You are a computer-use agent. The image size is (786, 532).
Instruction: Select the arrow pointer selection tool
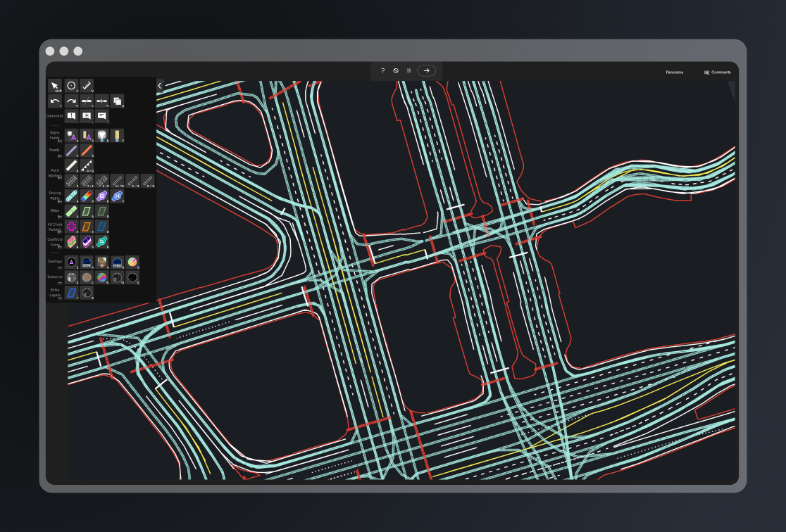[x=55, y=86]
